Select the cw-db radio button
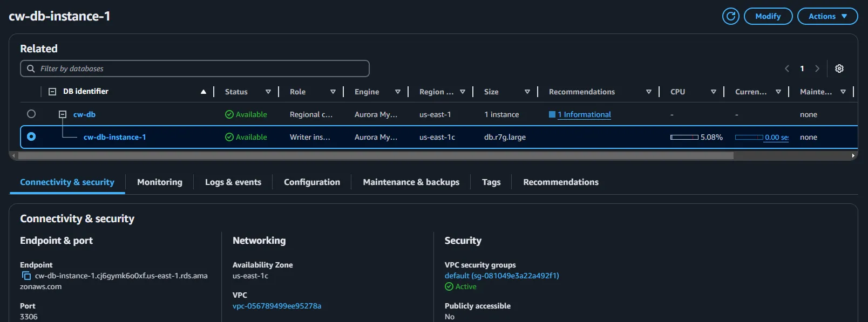Image resolution: width=868 pixels, height=322 pixels. click(x=31, y=114)
